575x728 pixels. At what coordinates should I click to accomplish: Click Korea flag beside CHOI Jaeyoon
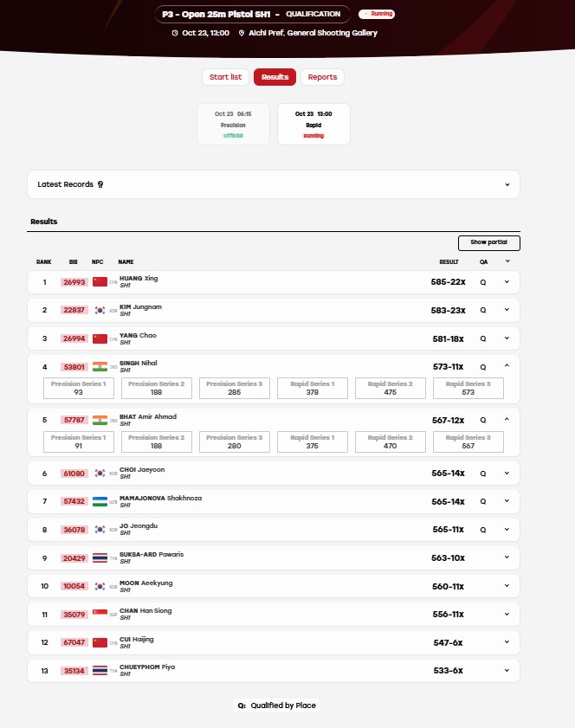coord(100,474)
